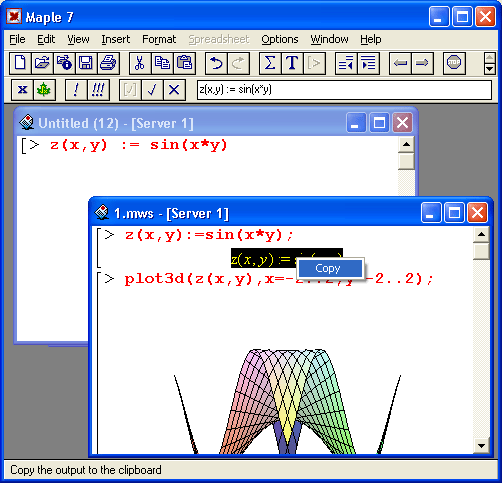Open an existing worksheet file icon
The width and height of the screenshot is (502, 483).
(x=42, y=63)
